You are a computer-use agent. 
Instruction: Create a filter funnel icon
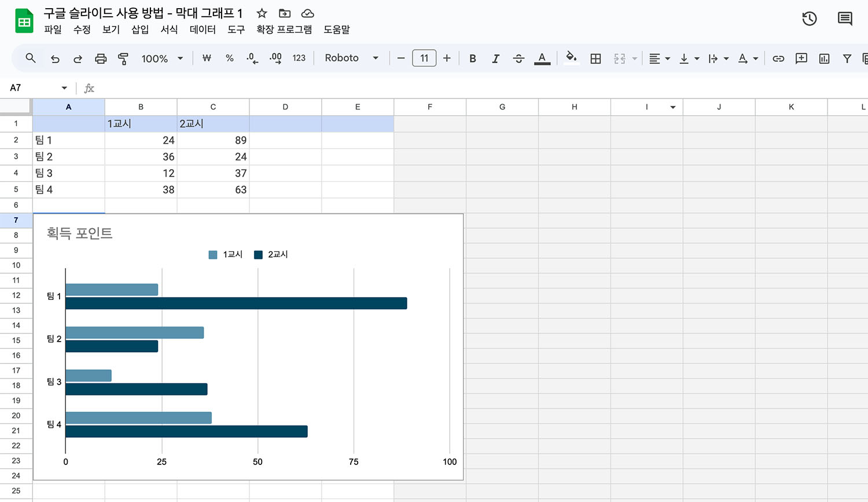click(847, 58)
